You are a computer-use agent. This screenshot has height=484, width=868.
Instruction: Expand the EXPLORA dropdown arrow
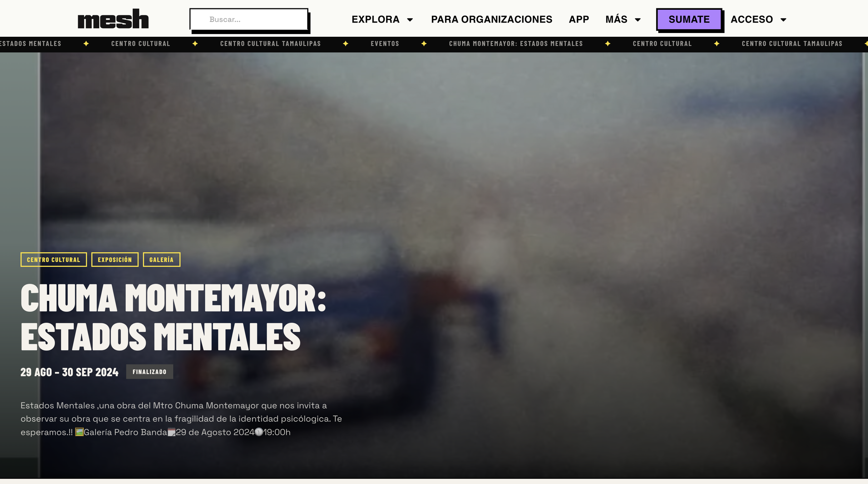point(410,20)
